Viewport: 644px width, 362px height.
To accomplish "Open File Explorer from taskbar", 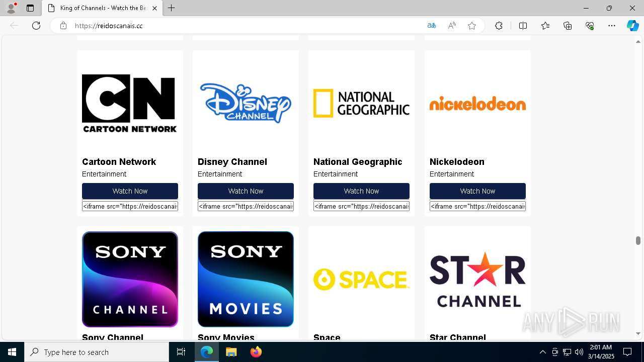I will point(231,352).
